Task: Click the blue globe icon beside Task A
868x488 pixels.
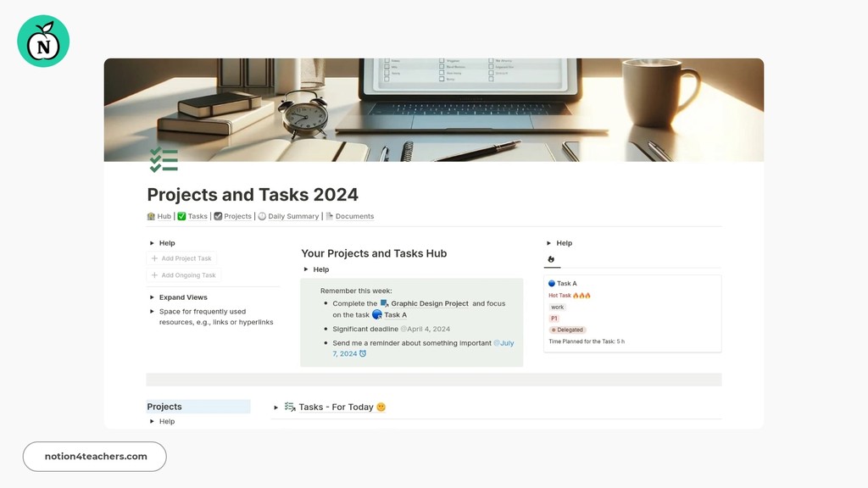Action: [x=551, y=284]
